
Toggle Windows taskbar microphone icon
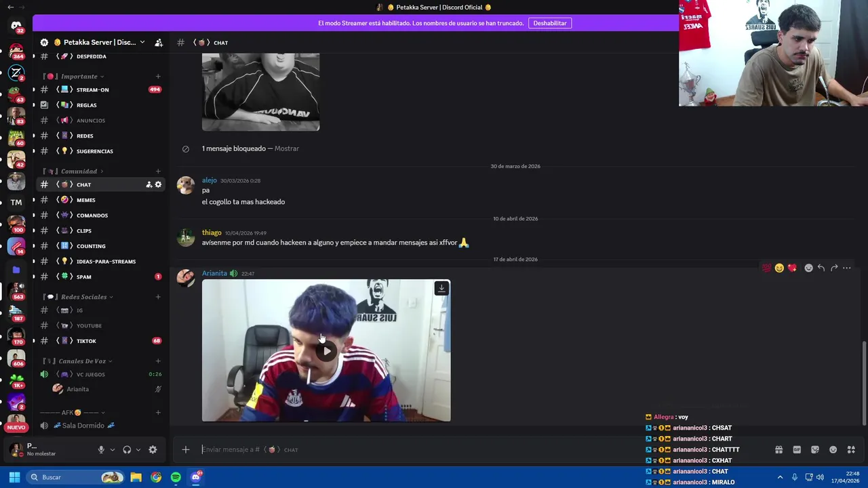coord(794,477)
